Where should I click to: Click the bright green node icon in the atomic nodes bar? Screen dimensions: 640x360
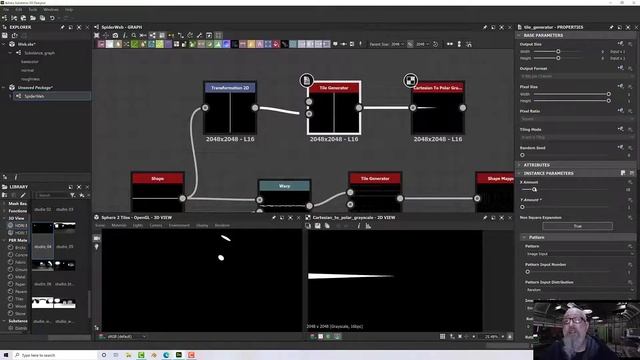click(x=135, y=44)
